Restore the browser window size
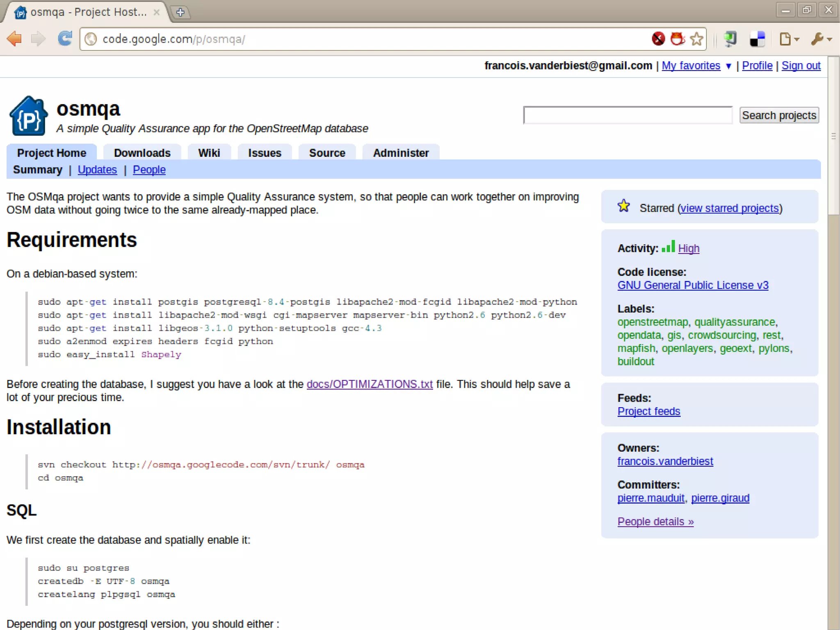The width and height of the screenshot is (840, 630). point(806,10)
